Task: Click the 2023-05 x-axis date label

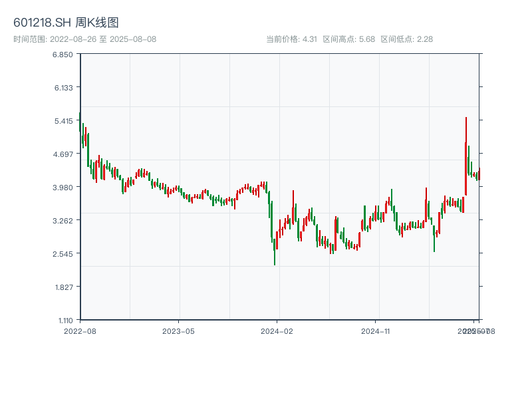Action: pyautogui.click(x=178, y=331)
